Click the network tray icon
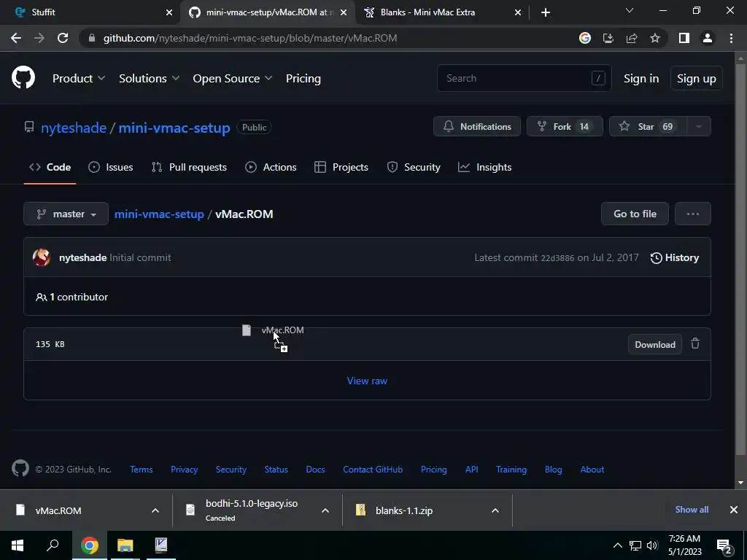Viewport: 747px width, 560px height. (635, 545)
